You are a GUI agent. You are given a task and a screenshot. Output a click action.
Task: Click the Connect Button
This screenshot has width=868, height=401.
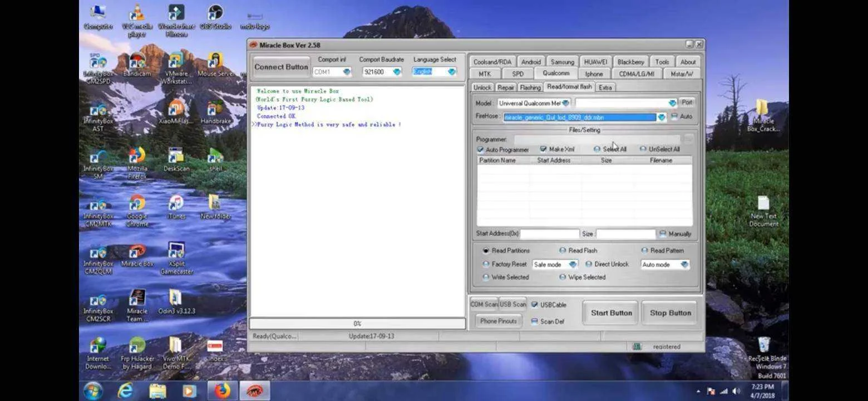[281, 67]
